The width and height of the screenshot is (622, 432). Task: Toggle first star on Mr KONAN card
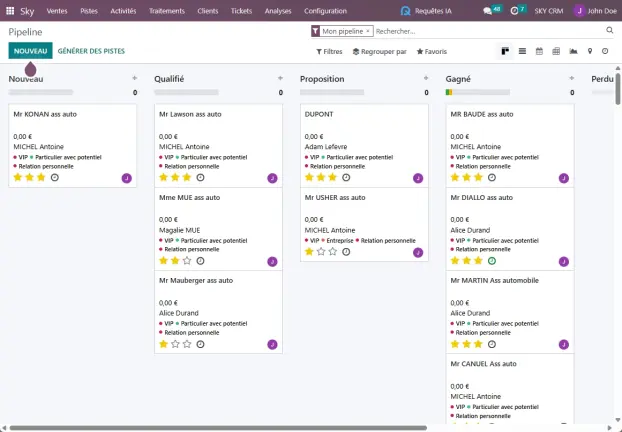tap(18, 177)
